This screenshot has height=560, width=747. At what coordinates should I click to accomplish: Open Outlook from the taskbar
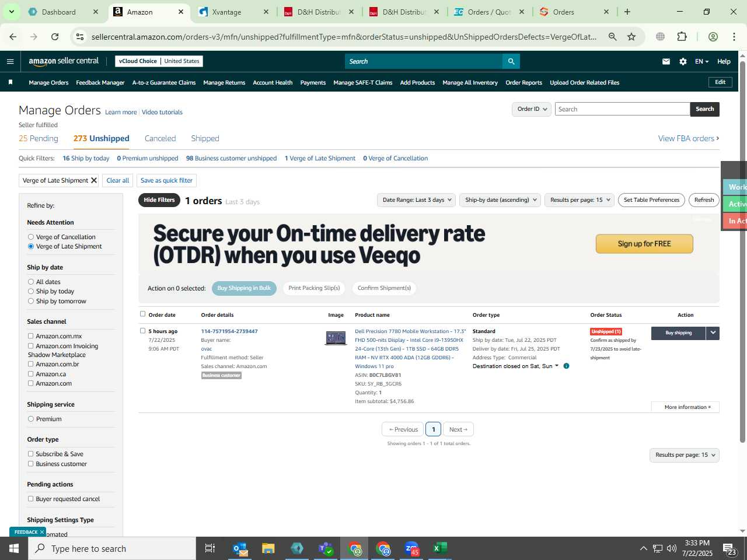[x=240, y=548]
